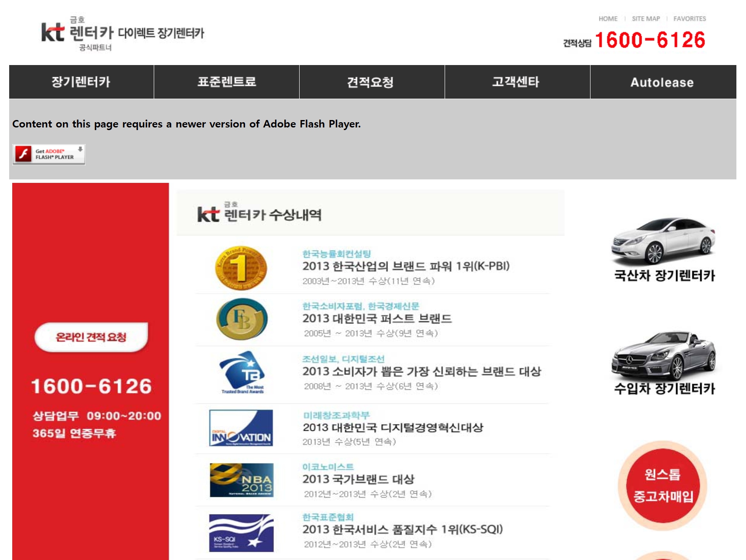Click the Flash Player required message text
This screenshot has height=560, width=746.
coord(186,124)
